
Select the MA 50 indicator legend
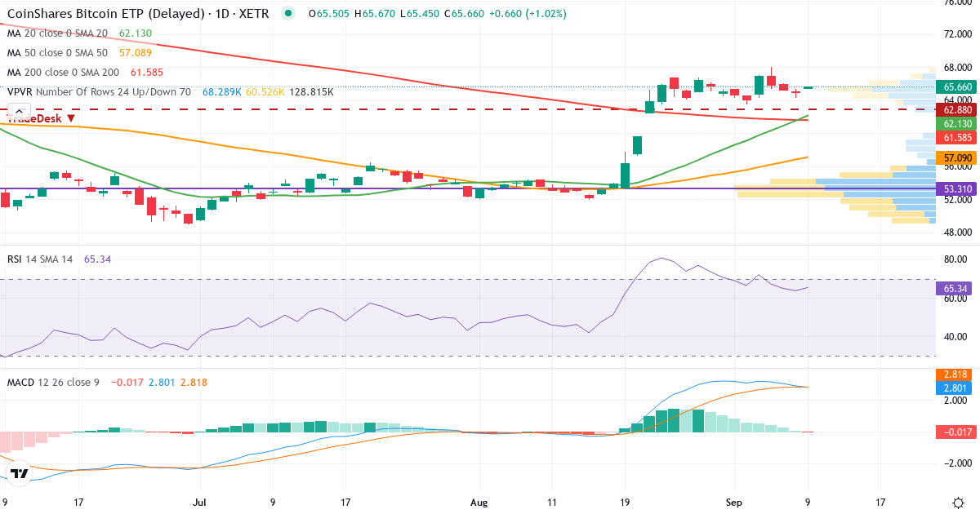(57, 53)
